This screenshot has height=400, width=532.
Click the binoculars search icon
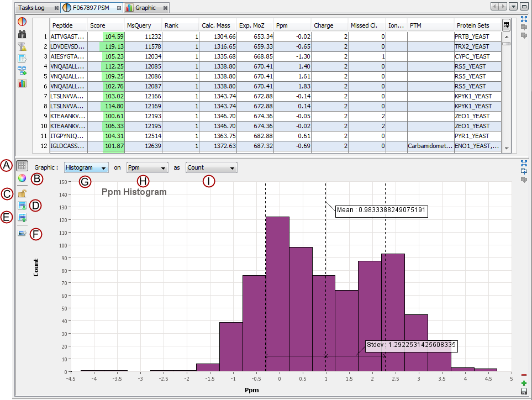pos(22,34)
